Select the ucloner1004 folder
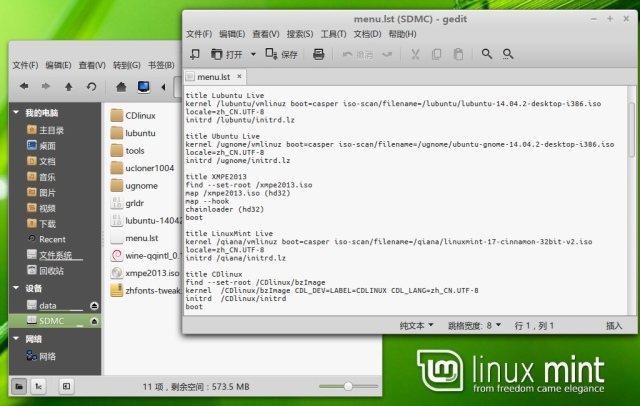Image resolution: width=640 pixels, height=406 pixels. [x=142, y=168]
